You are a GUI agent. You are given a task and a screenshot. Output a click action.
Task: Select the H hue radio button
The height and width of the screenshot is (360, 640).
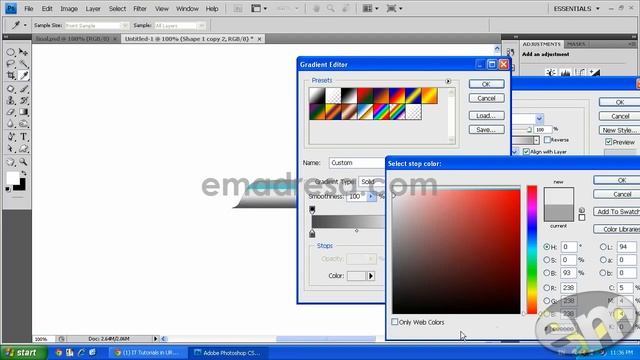click(547, 247)
